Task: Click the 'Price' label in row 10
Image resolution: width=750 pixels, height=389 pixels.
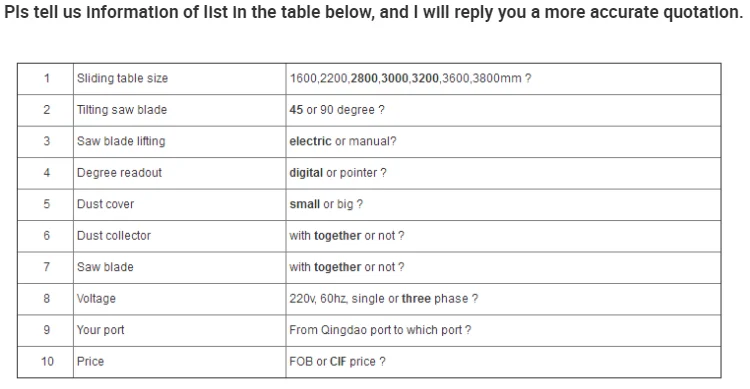Action: [90, 362]
